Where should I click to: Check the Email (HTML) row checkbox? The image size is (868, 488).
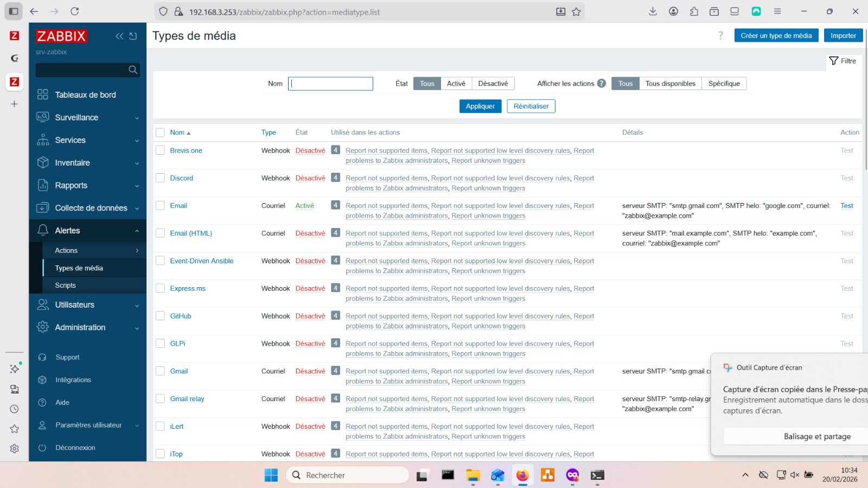[x=160, y=233]
